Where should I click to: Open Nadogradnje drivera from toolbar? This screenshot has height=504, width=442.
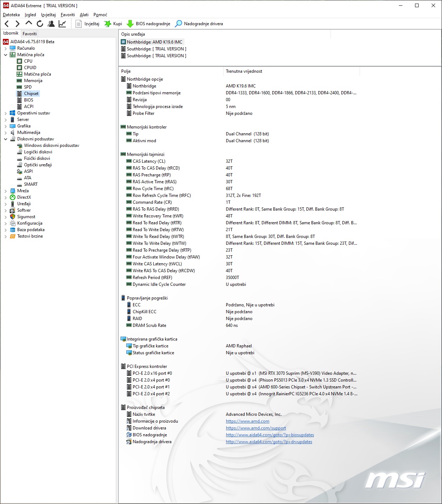(199, 24)
